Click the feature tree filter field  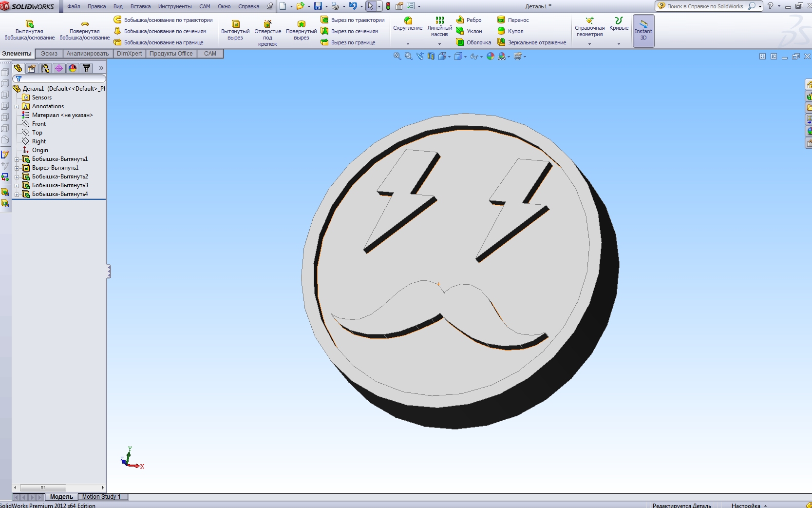coord(59,79)
